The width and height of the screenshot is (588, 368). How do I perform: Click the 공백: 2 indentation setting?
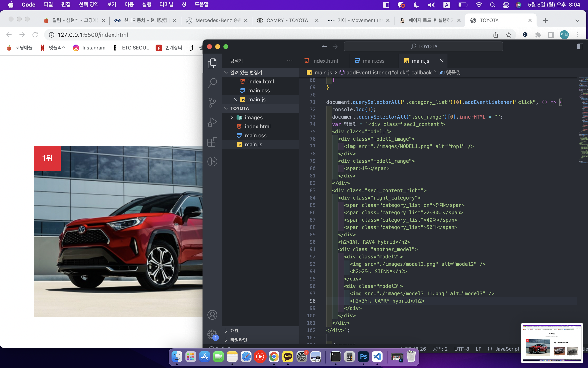[440, 349]
